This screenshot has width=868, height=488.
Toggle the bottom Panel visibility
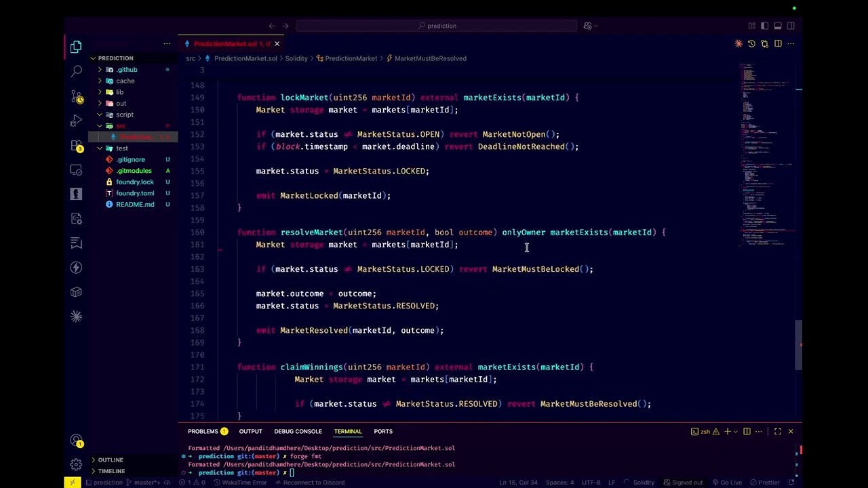(778, 26)
